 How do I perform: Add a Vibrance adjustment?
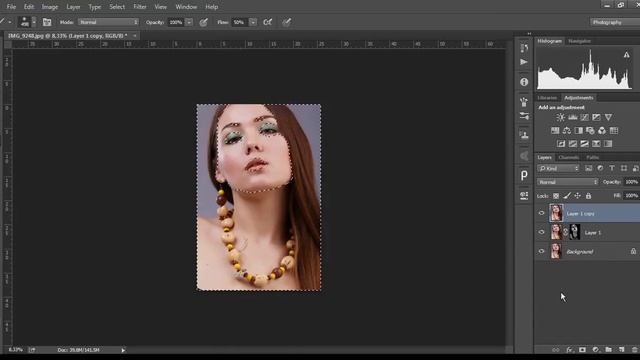608,118
